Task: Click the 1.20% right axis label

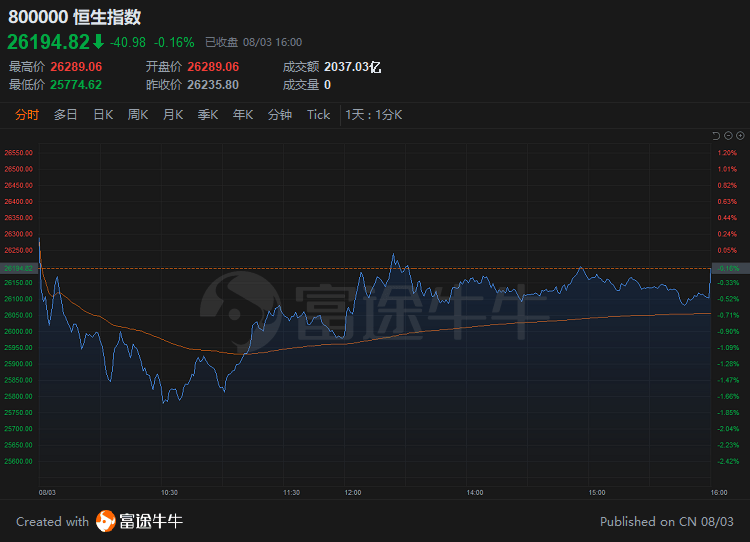Action: click(x=727, y=153)
